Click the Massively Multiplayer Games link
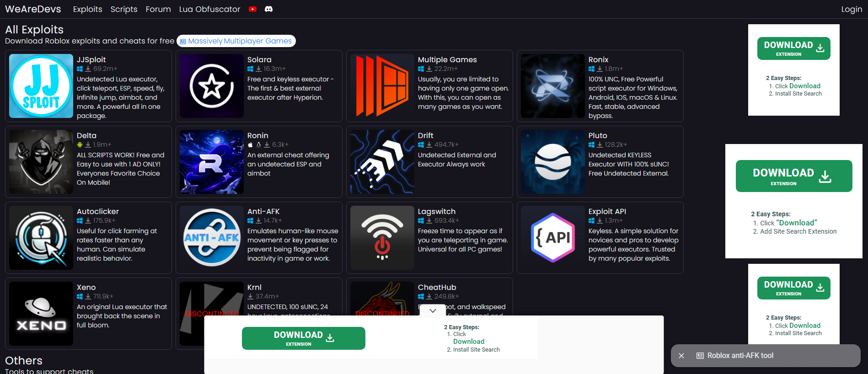 click(x=236, y=41)
